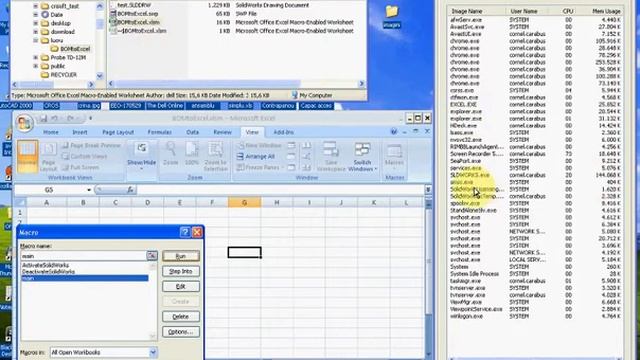The width and height of the screenshot is (640, 360).
Task: Expand the Probe TD-12M folder node
Action: click(x=36, y=58)
